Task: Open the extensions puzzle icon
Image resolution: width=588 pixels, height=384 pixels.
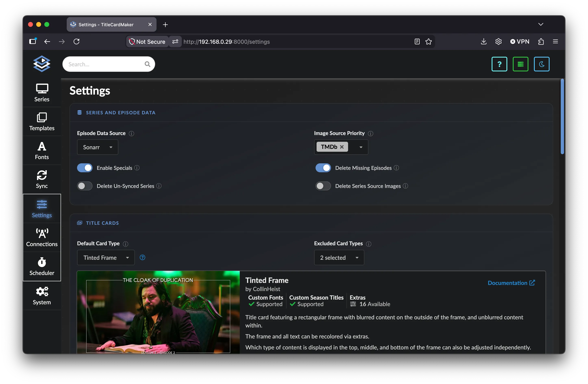Action: [x=541, y=41]
